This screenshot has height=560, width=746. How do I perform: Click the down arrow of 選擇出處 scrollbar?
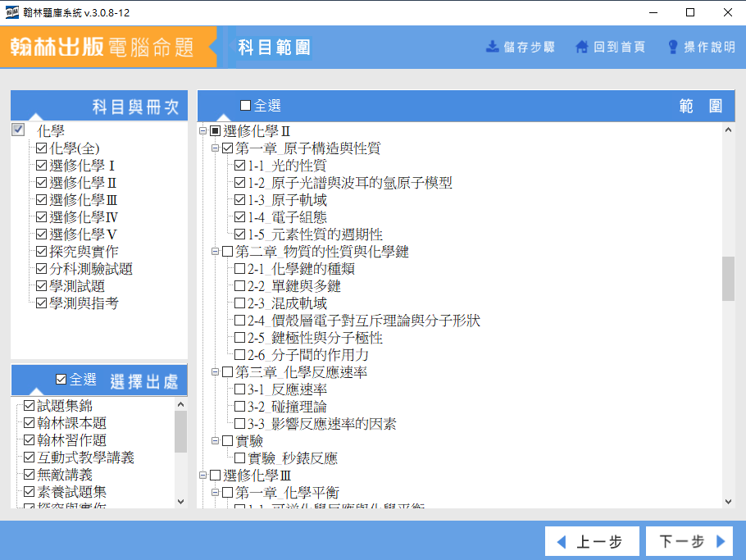181,502
